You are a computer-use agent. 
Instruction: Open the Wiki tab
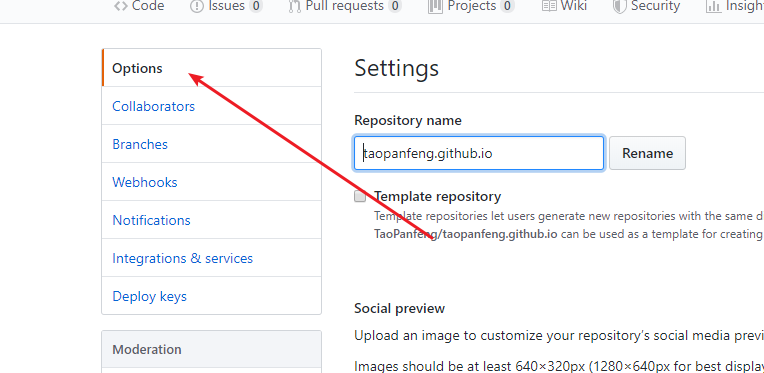(564, 6)
